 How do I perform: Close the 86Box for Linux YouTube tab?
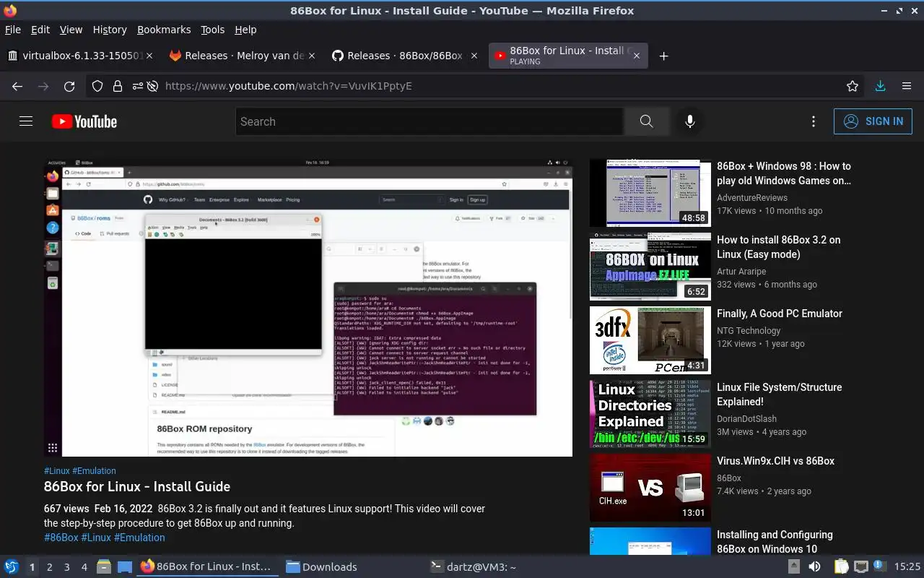[x=636, y=56]
